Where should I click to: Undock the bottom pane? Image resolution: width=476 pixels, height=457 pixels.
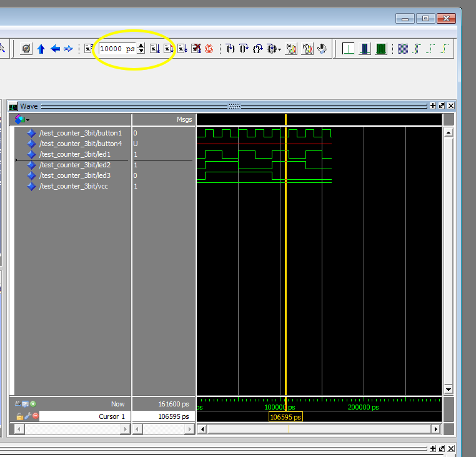442,448
